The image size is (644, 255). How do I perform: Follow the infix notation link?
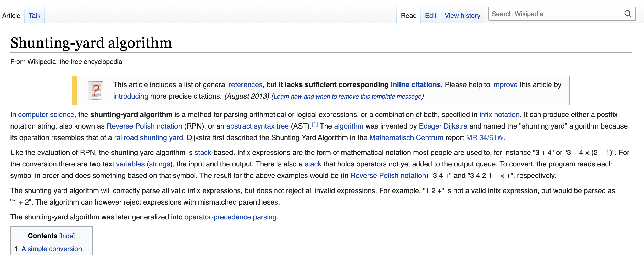[499, 115]
